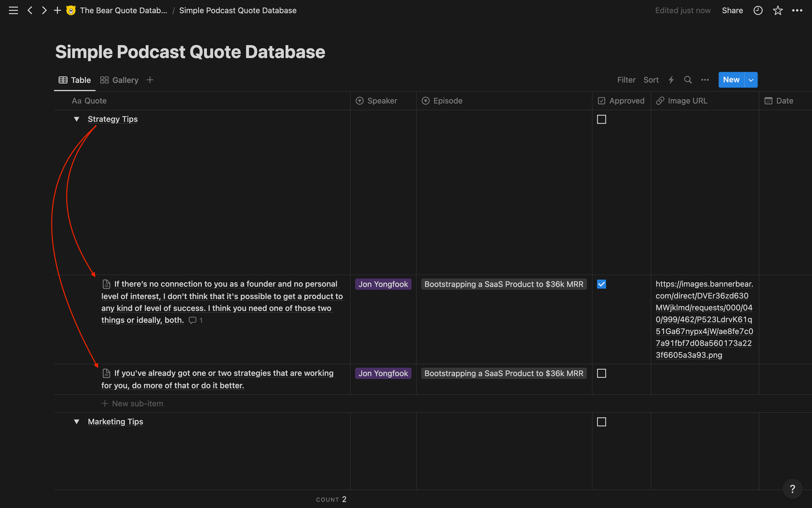Open the New button dropdown arrow
The image size is (812, 508).
751,80
